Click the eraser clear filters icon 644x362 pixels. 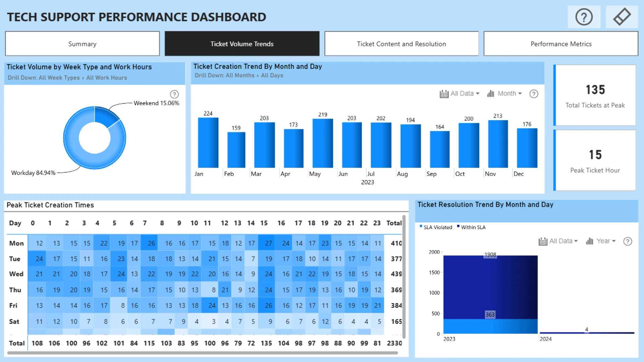(622, 17)
